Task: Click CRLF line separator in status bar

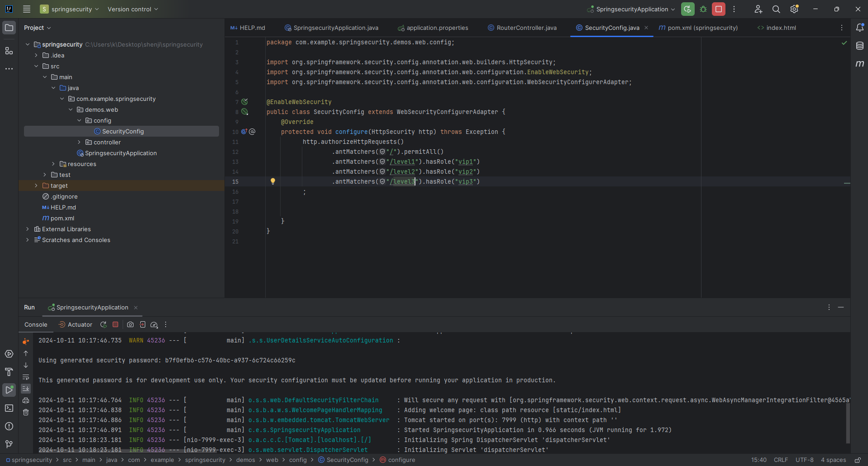Action: [781, 460]
